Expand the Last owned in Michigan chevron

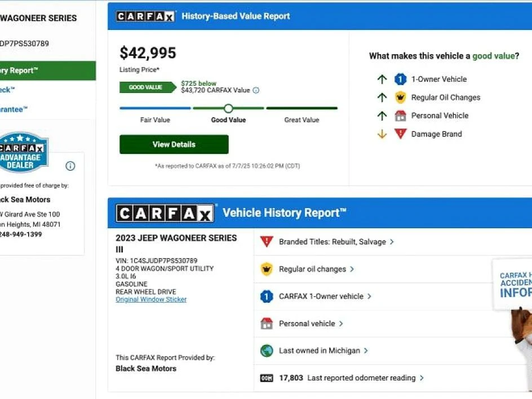pos(366,351)
